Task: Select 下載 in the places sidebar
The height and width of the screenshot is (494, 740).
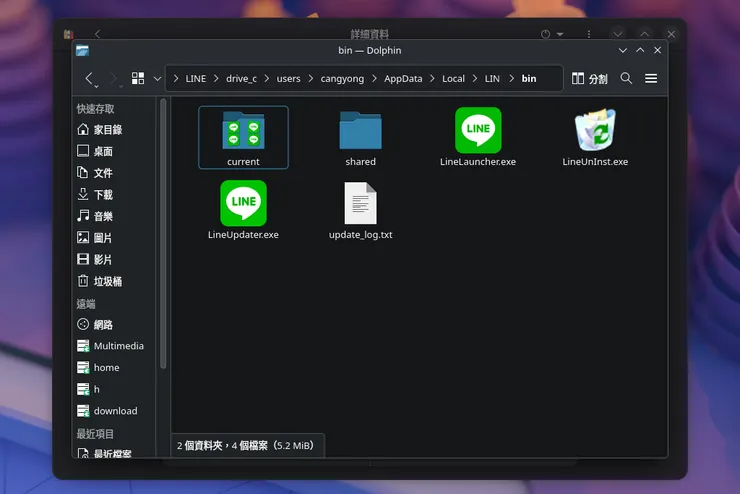Action: point(103,194)
